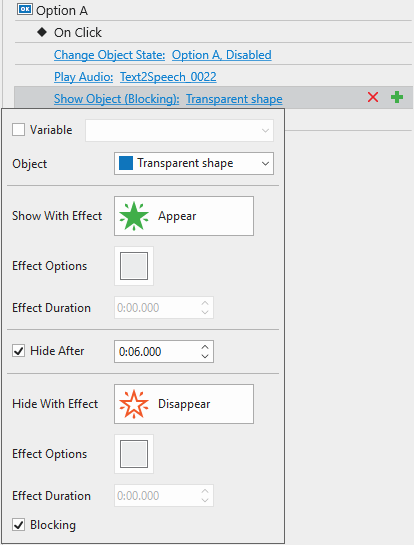Delete the Show Object action with red X

pos(373,97)
